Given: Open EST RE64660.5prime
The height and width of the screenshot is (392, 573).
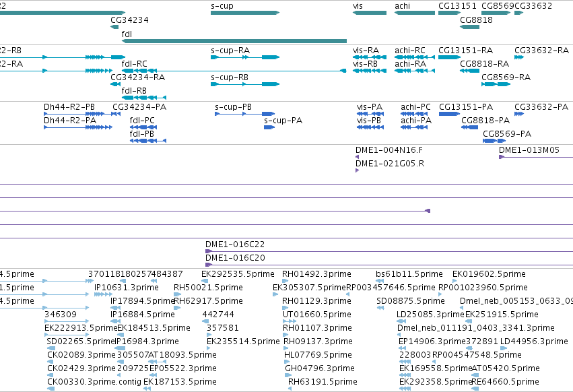Looking at the screenshot, I should click(505, 382).
